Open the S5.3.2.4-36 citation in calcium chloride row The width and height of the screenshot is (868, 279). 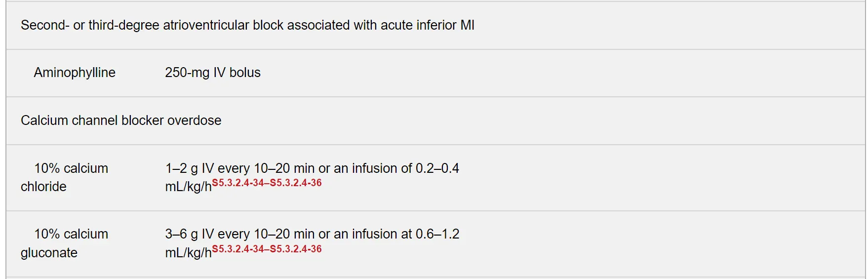[x=296, y=183]
